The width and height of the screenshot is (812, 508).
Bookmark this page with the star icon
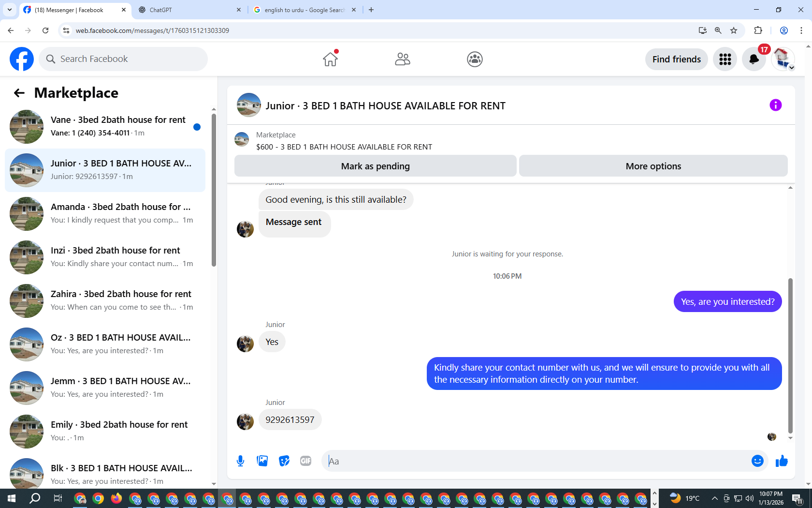pyautogui.click(x=734, y=30)
